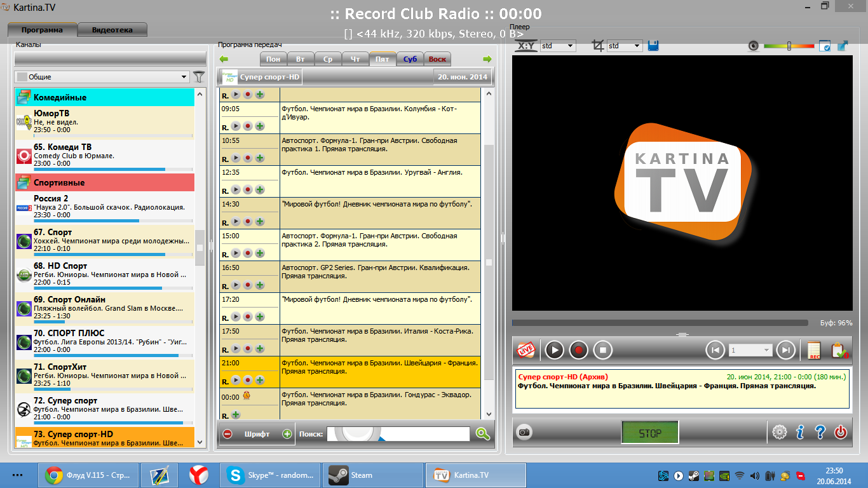Detach the player to an external window
The image size is (868, 488).
(843, 46)
